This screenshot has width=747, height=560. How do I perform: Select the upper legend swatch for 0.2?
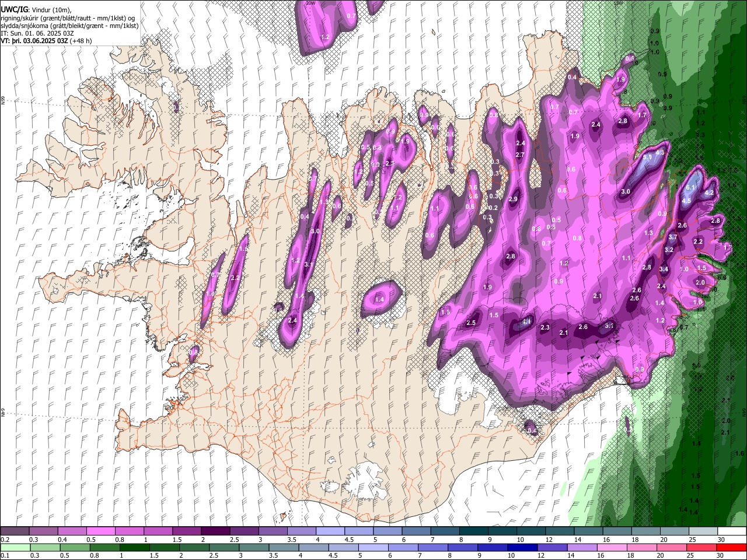tap(15, 531)
